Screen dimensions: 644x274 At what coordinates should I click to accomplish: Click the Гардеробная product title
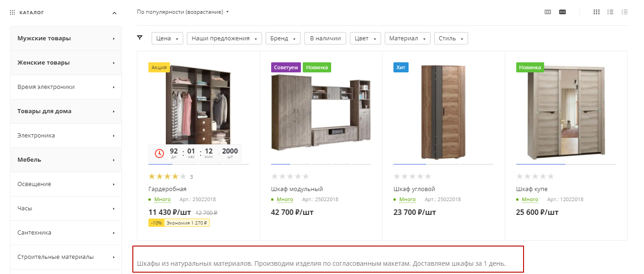(x=167, y=189)
